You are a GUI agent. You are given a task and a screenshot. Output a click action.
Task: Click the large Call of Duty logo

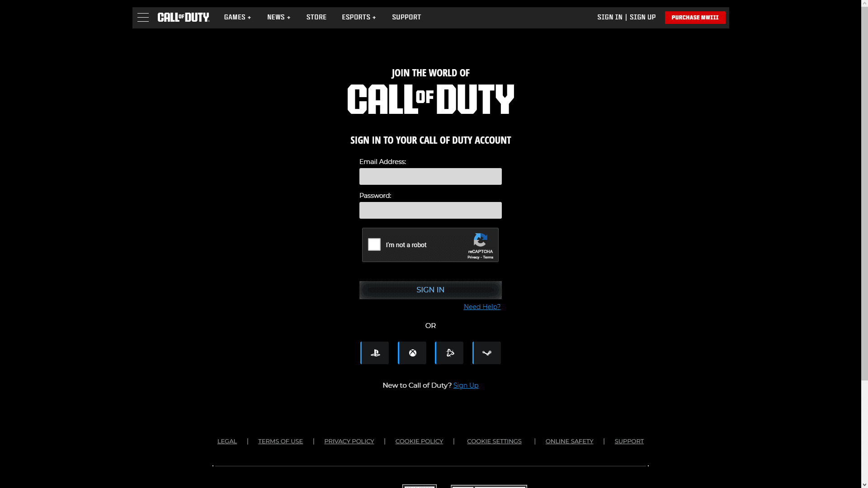click(430, 99)
